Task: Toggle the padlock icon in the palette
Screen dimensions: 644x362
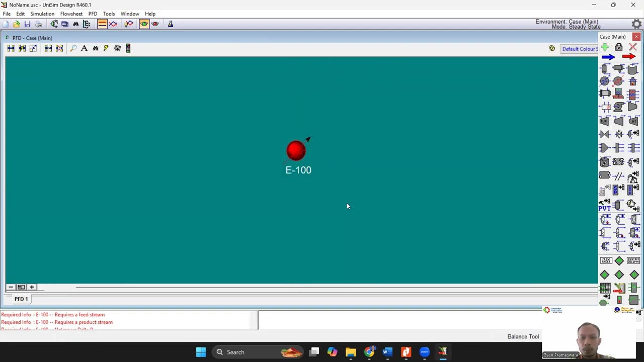Action: pos(619,47)
